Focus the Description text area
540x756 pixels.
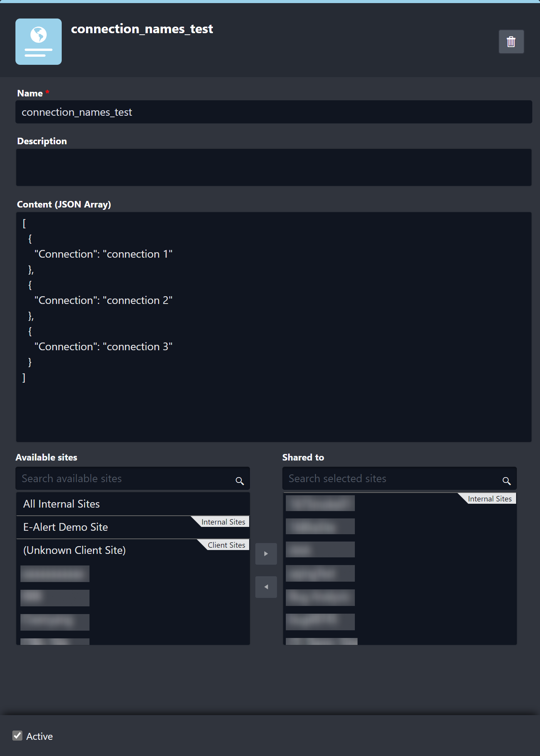click(273, 167)
